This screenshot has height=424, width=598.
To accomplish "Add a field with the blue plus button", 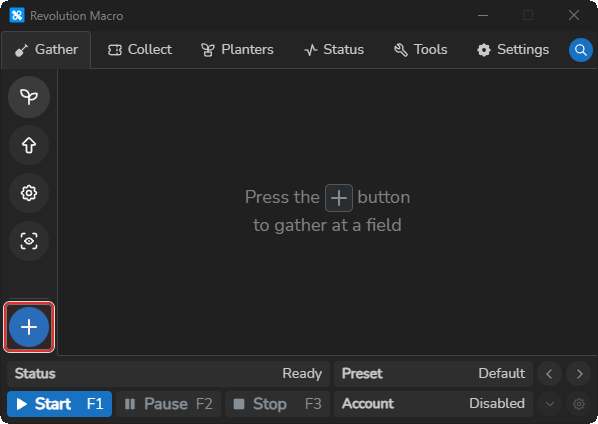I will click(29, 327).
